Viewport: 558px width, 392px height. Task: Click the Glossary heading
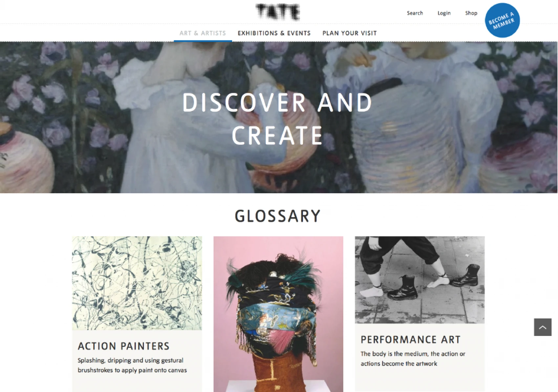pyautogui.click(x=278, y=216)
